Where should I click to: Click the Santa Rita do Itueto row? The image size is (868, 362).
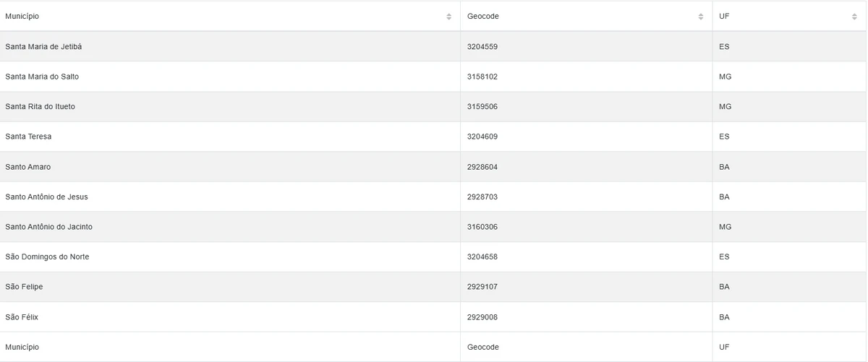click(40, 107)
